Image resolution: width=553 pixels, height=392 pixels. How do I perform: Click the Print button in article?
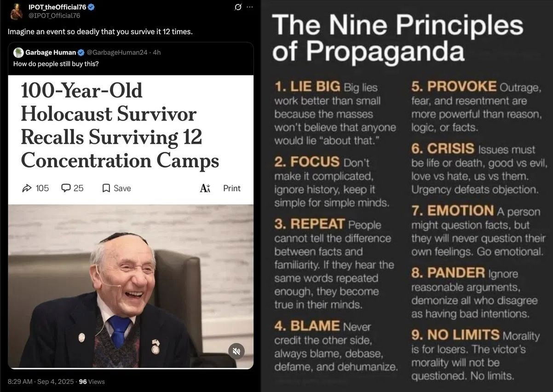click(x=232, y=188)
